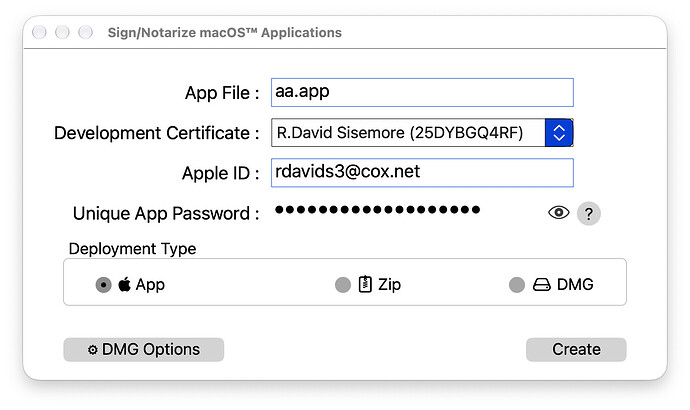This screenshot has height=410, width=690.
Task: Click the Unique App Password field
Action: (405, 210)
